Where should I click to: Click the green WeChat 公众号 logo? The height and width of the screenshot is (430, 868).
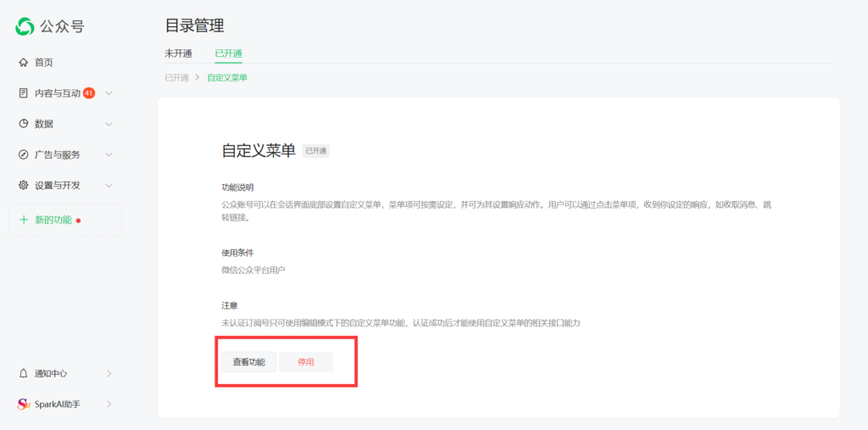(25, 26)
